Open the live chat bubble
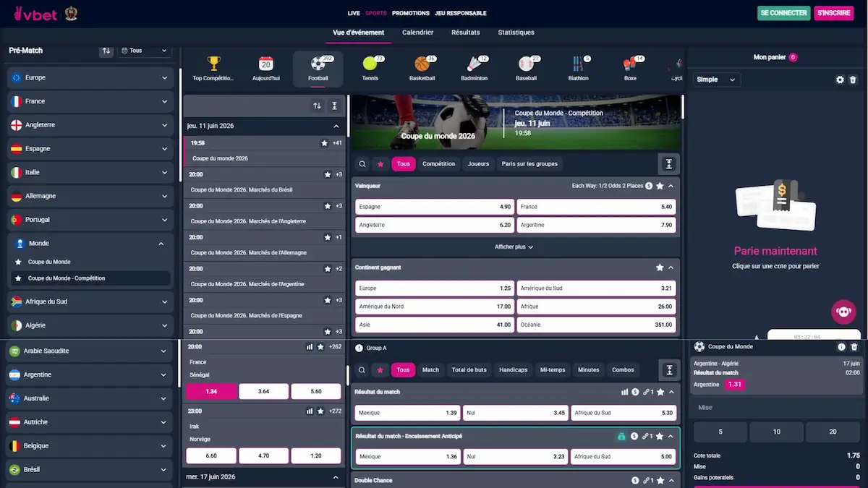The height and width of the screenshot is (488, 868). pos(844,312)
